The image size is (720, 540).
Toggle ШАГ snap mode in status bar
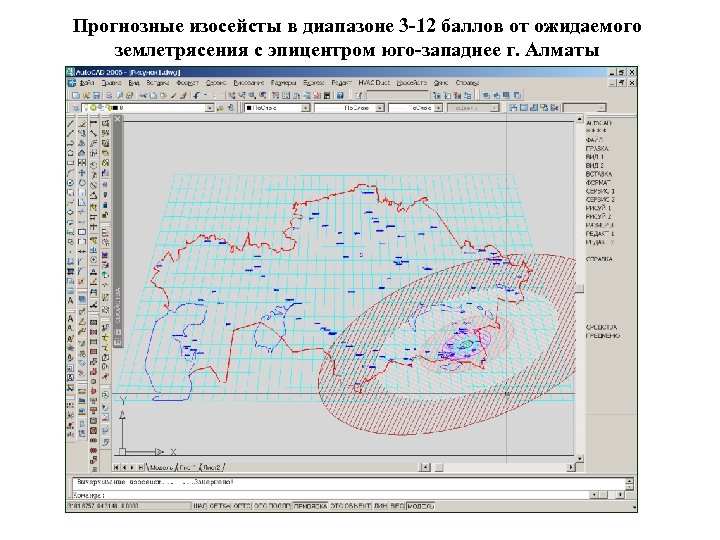pos(200,506)
